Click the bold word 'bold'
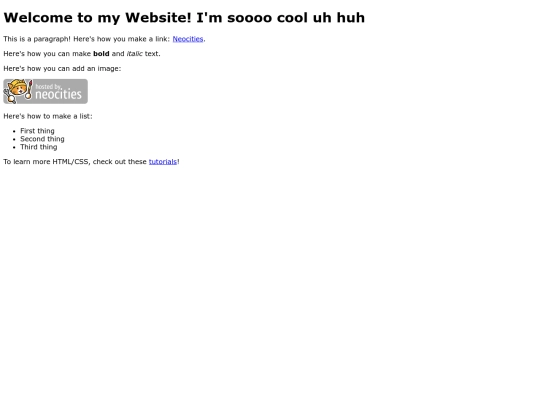 101,54
